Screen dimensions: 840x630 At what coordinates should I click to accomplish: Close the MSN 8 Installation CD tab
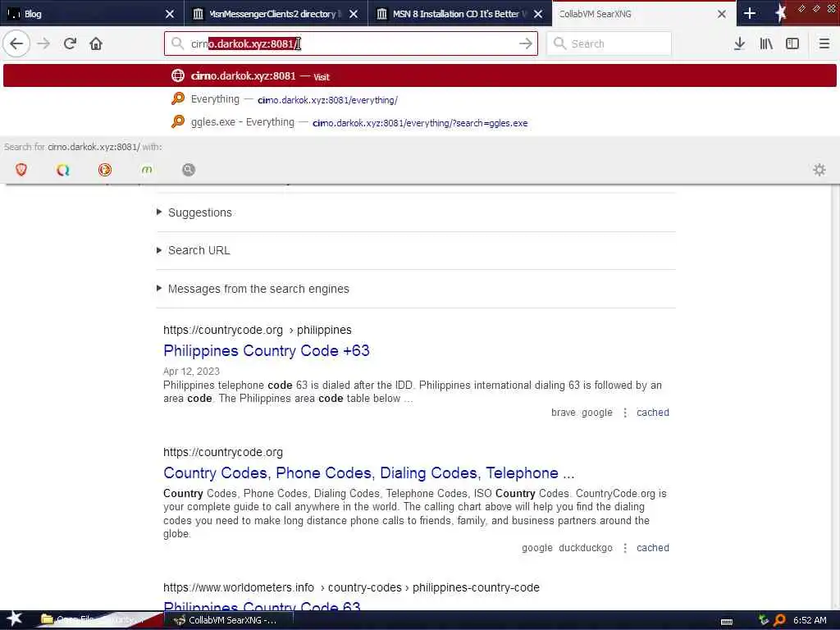tap(538, 14)
